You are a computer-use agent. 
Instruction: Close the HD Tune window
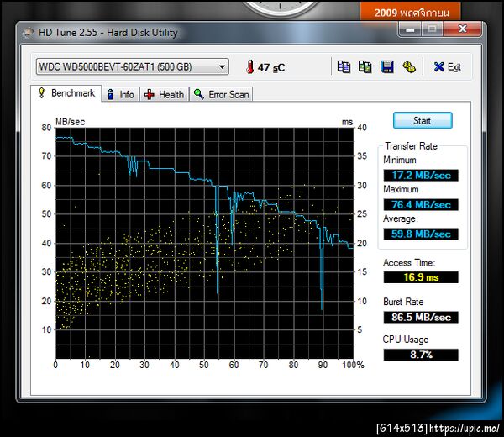pyautogui.click(x=462, y=29)
